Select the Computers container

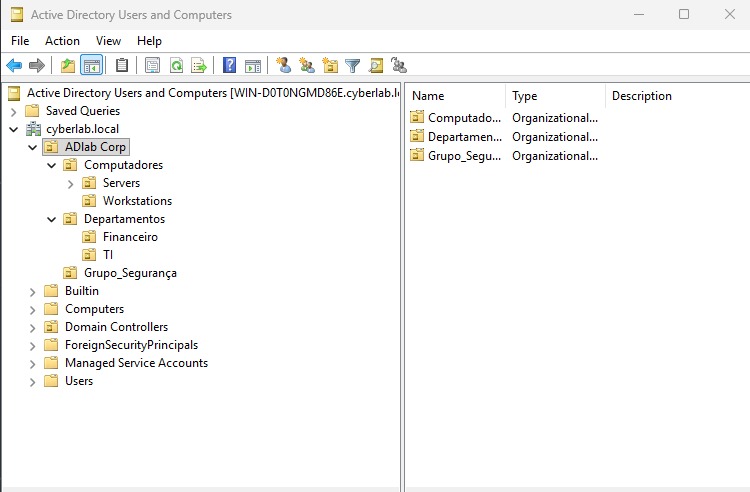click(x=94, y=309)
